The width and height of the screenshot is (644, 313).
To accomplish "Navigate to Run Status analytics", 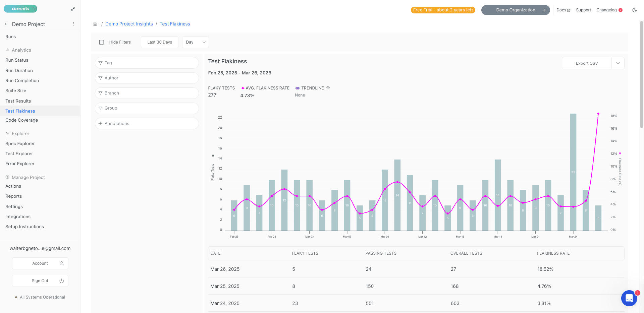I will coord(17,60).
